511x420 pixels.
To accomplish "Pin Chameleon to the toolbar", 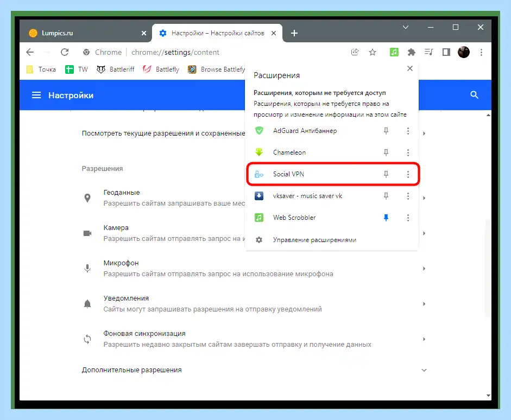I will click(x=386, y=152).
